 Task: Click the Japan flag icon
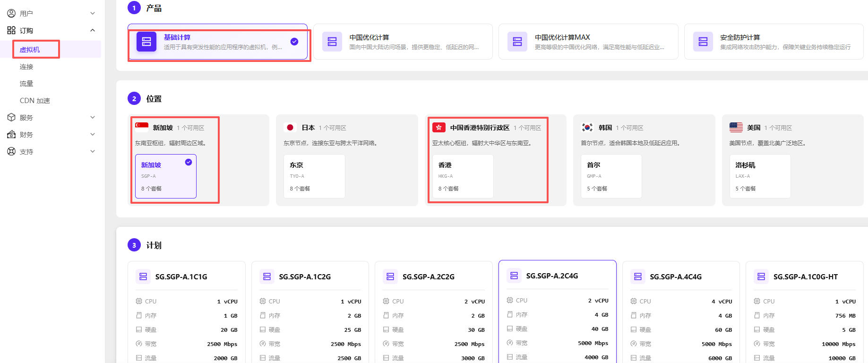pos(290,128)
